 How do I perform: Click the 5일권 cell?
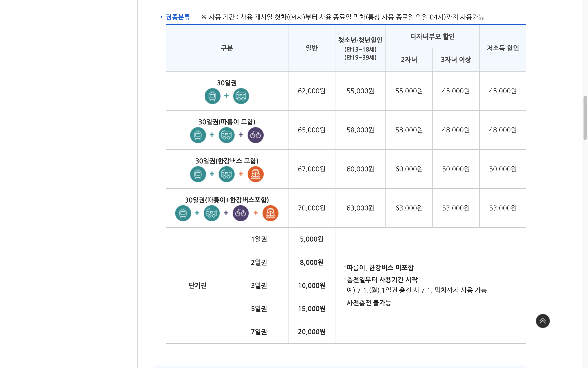coord(259,309)
